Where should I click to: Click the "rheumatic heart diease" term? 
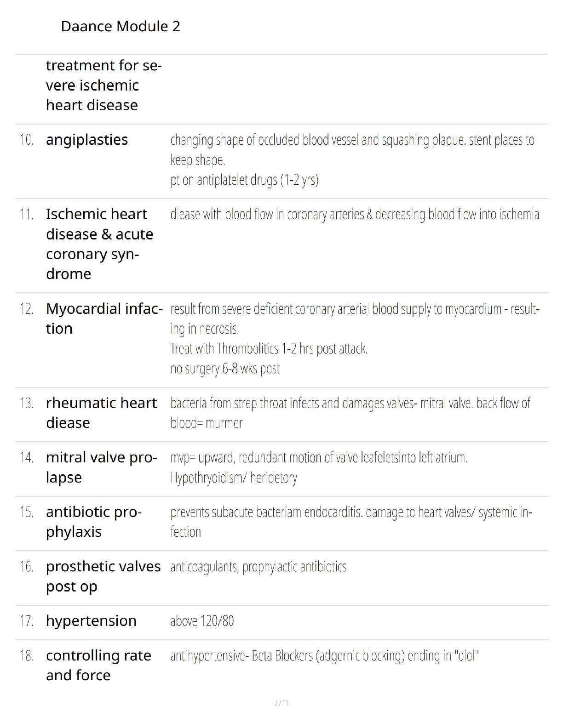pos(101,413)
